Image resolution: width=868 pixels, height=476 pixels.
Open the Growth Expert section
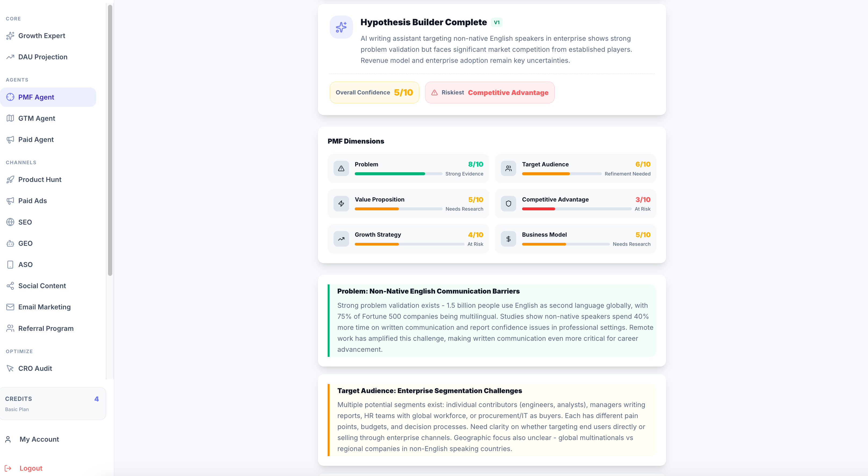(42, 36)
